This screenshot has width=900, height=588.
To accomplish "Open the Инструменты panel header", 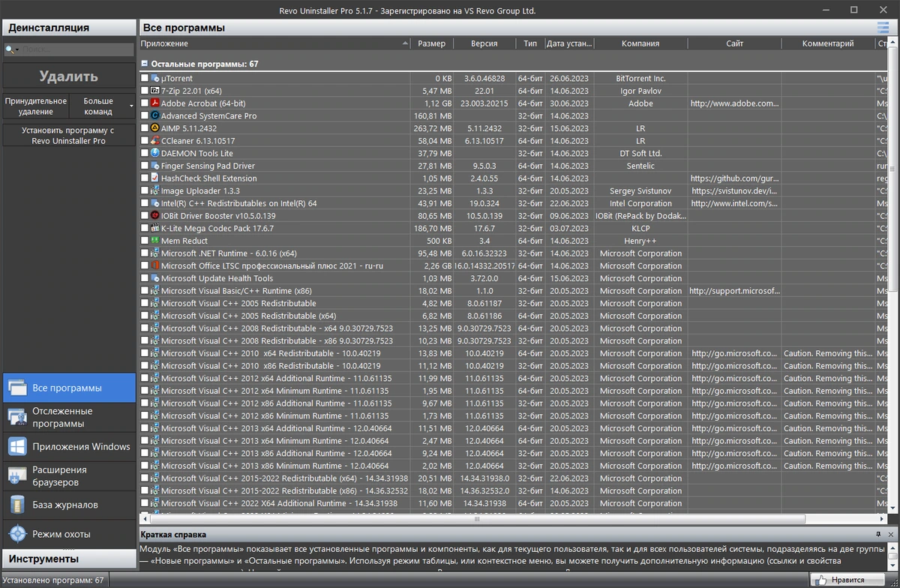I will [x=68, y=559].
